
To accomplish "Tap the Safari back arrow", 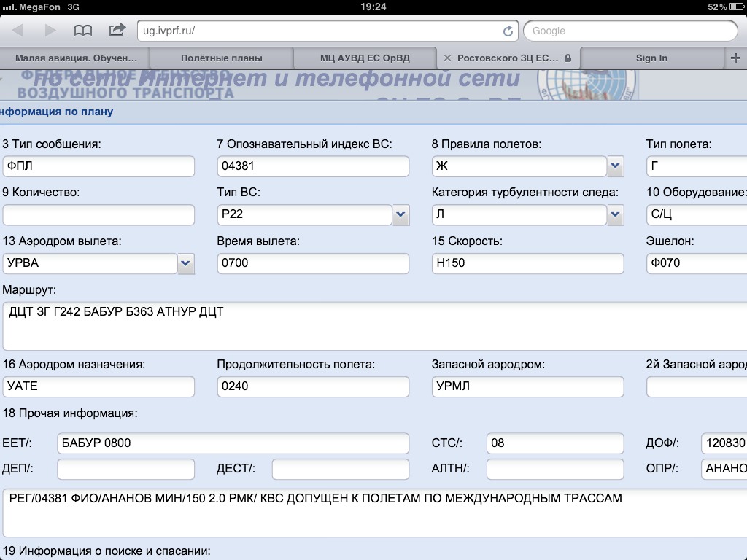I will click(x=18, y=31).
